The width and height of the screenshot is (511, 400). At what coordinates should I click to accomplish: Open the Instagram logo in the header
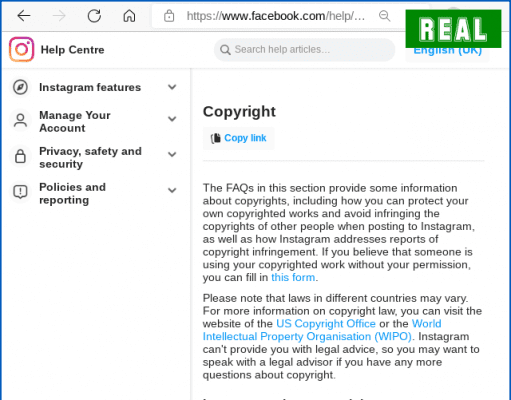(21, 49)
